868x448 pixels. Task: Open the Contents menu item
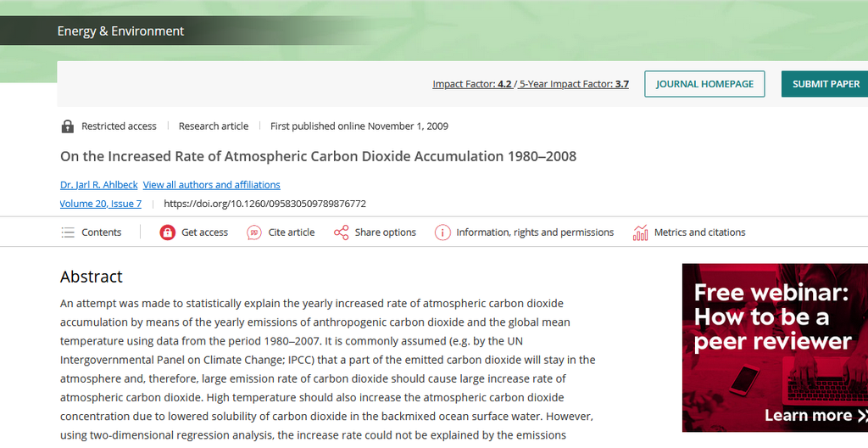coord(92,232)
